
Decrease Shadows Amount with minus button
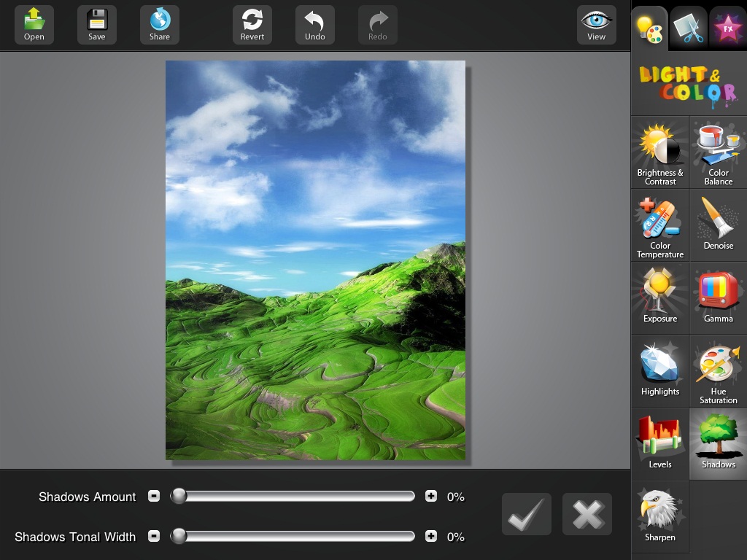click(154, 497)
